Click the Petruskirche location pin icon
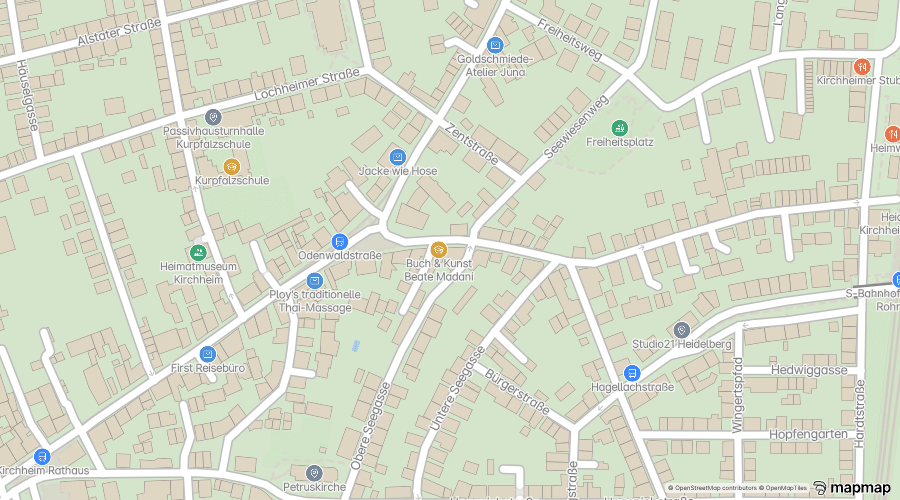The width and height of the screenshot is (900, 500). [314, 473]
